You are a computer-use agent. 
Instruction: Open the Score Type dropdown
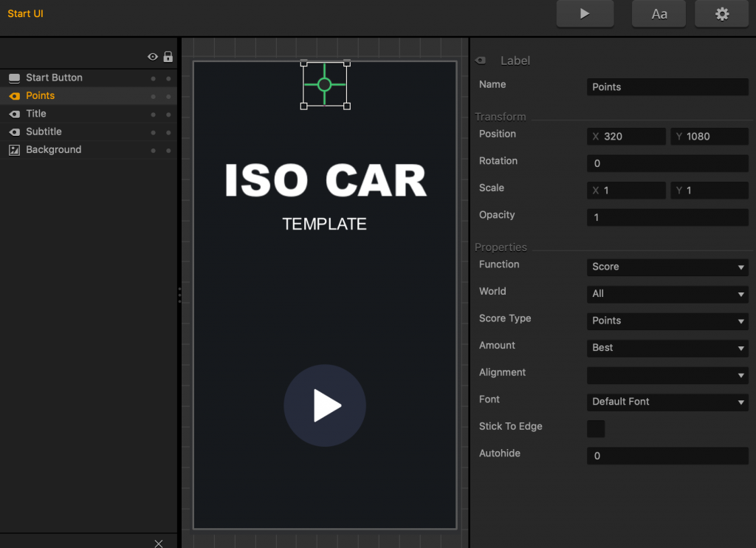point(667,321)
